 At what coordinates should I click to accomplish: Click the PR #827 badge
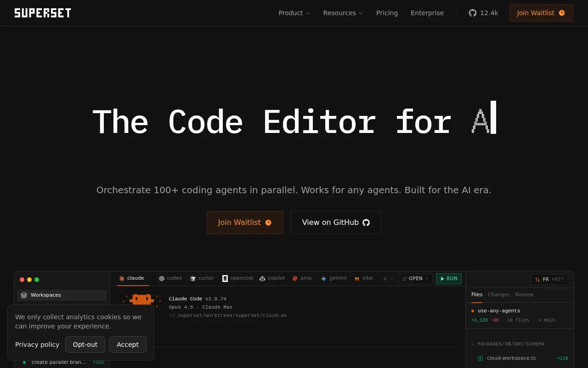(x=549, y=280)
